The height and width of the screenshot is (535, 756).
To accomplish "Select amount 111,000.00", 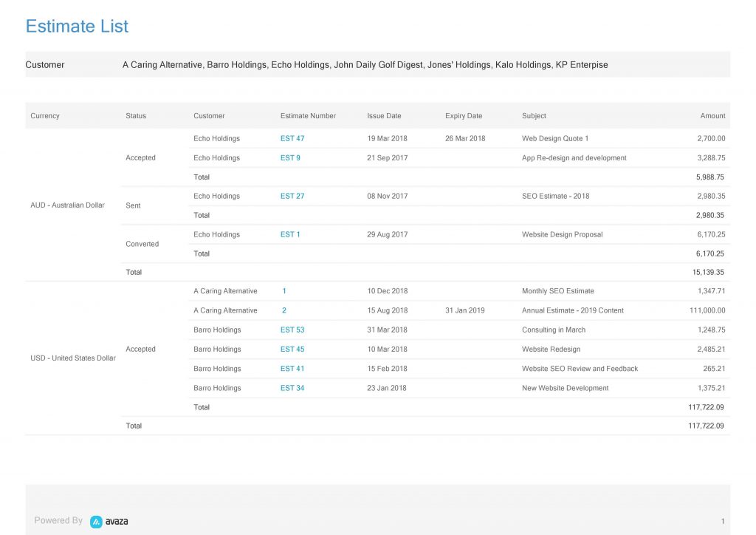I will tap(707, 310).
